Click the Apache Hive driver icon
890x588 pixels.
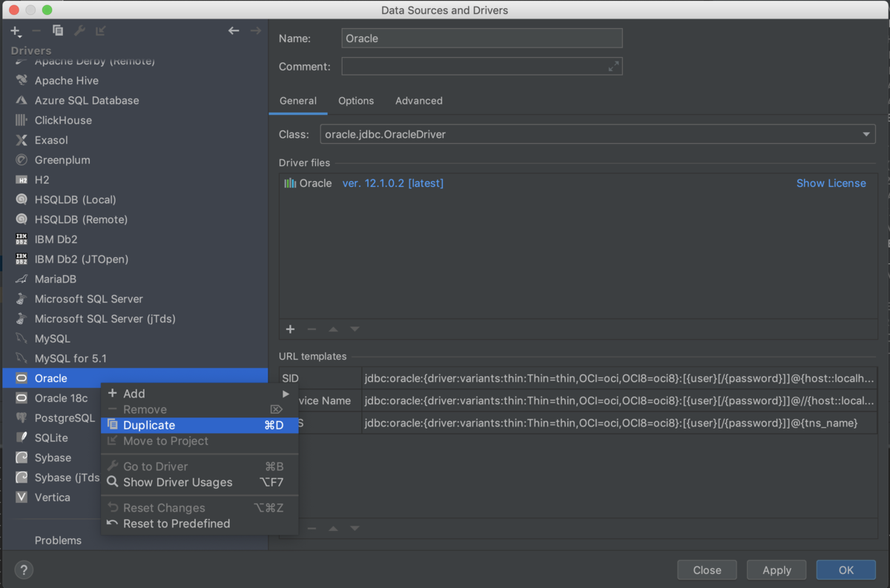(x=22, y=80)
